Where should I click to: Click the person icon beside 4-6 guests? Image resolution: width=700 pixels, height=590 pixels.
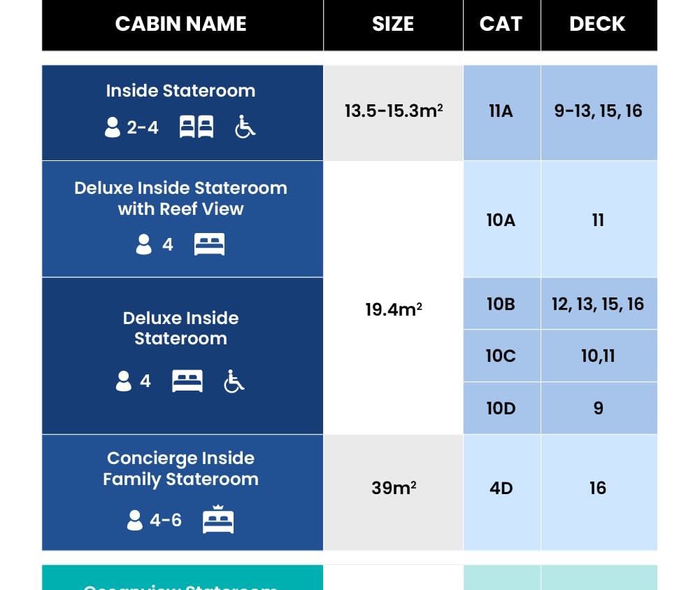[135, 520]
